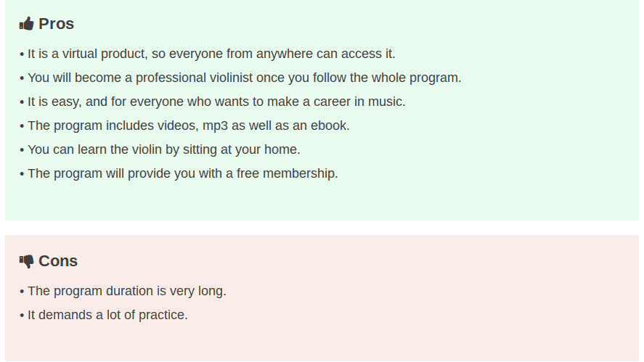Click the 'It demands a lot of practice' line
The height and width of the screenshot is (362, 644).
click(x=104, y=315)
